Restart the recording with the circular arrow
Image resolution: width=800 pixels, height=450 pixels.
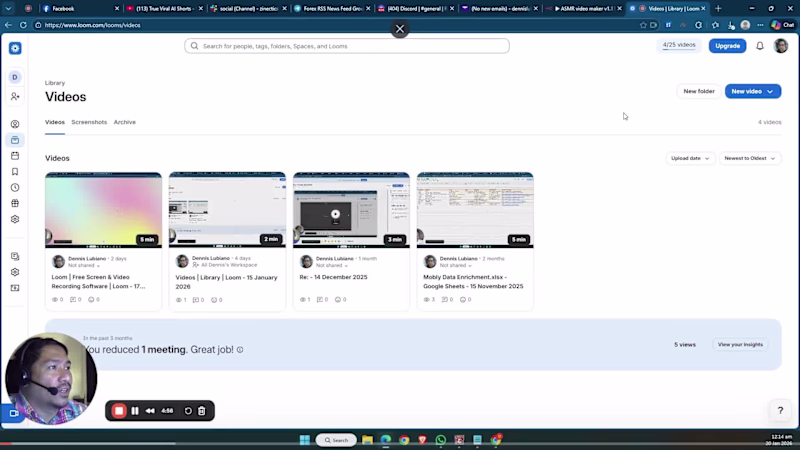[x=188, y=411]
